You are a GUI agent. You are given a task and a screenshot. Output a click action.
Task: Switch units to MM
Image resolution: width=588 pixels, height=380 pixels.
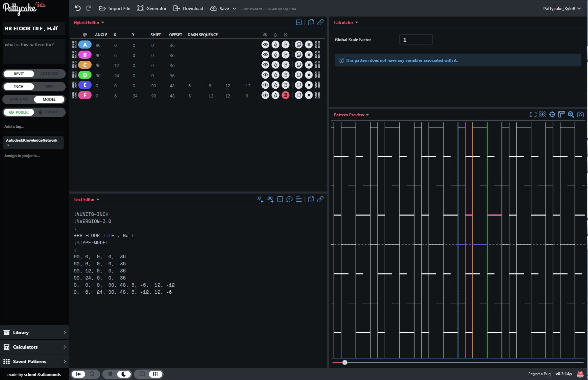[49, 87]
